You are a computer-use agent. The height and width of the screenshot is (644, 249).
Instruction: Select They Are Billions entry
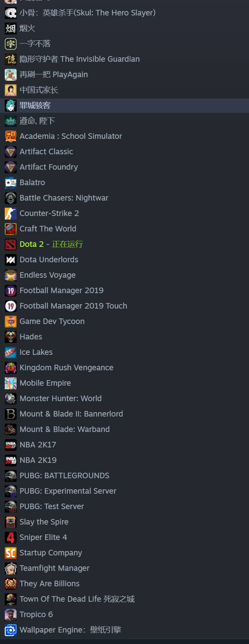[x=124, y=583]
